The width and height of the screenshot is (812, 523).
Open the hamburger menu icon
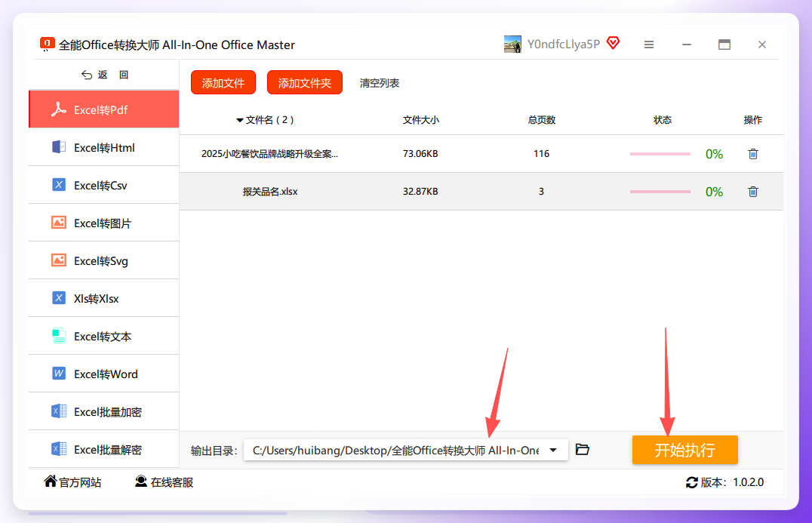tap(649, 45)
